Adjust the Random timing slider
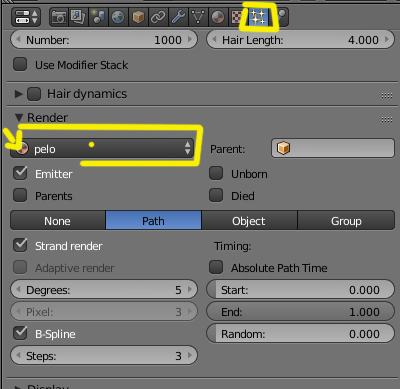The width and height of the screenshot is (400, 389). pos(300,333)
